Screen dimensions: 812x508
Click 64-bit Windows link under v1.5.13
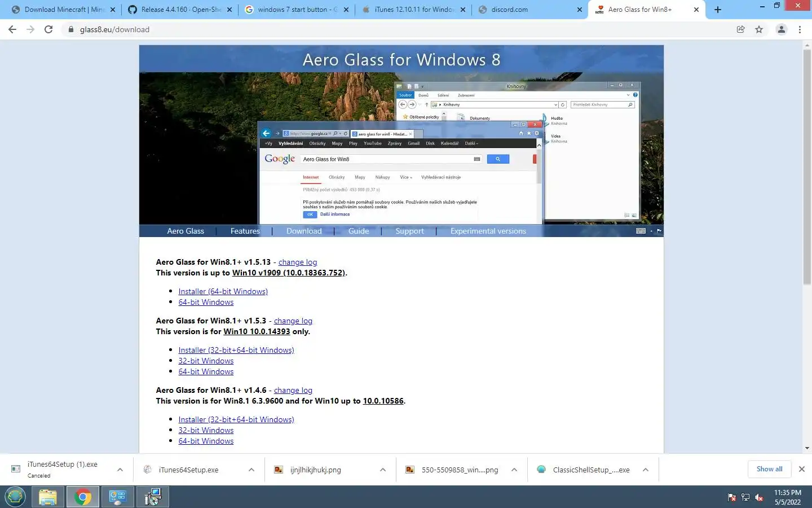[x=206, y=302]
